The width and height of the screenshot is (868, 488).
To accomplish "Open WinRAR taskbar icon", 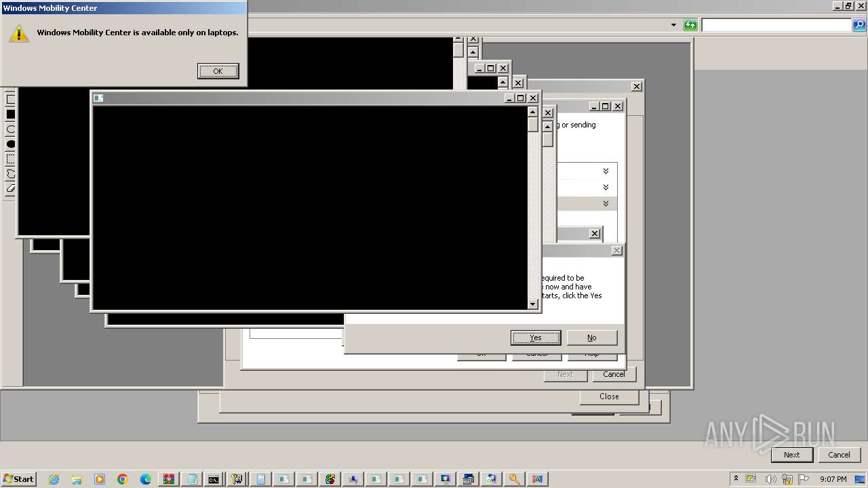I will click(168, 479).
